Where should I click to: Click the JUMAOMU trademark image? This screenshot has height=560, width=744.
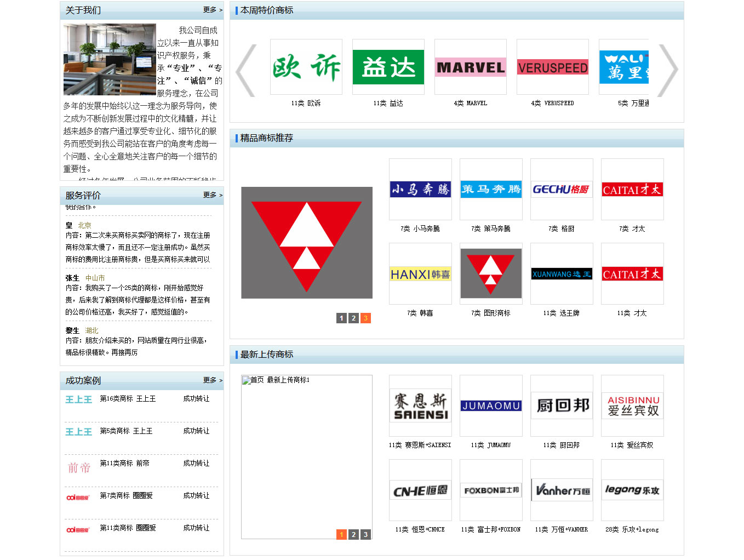tap(490, 405)
